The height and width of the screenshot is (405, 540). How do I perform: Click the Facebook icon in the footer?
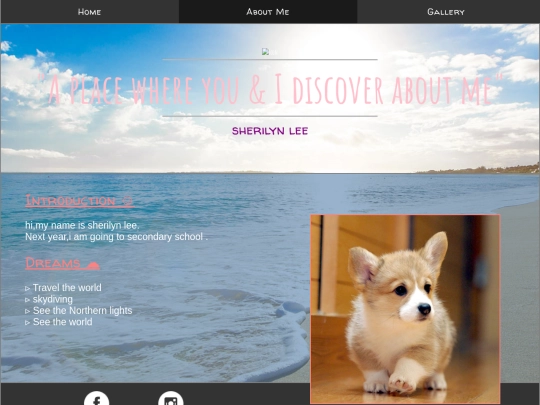[x=96, y=398]
